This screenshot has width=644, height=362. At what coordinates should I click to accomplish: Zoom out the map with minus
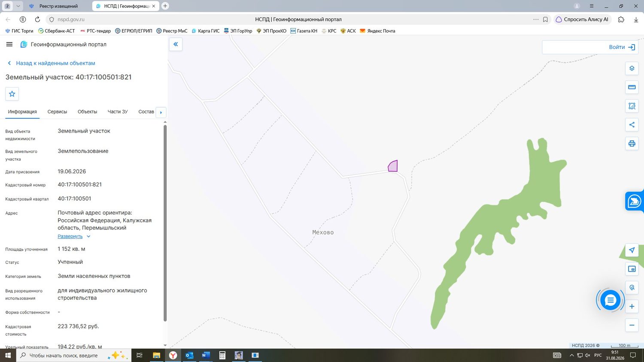pyautogui.click(x=632, y=325)
